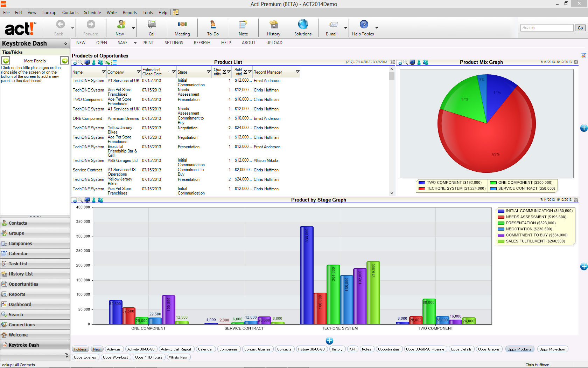Open the Schedule menu
This screenshot has height=368, width=588.
(92, 13)
